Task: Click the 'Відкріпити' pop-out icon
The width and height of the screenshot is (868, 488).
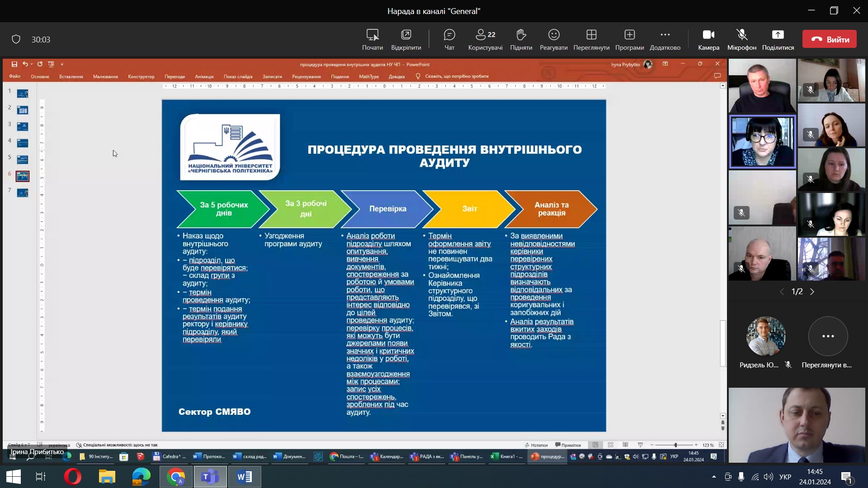Action: [406, 39]
